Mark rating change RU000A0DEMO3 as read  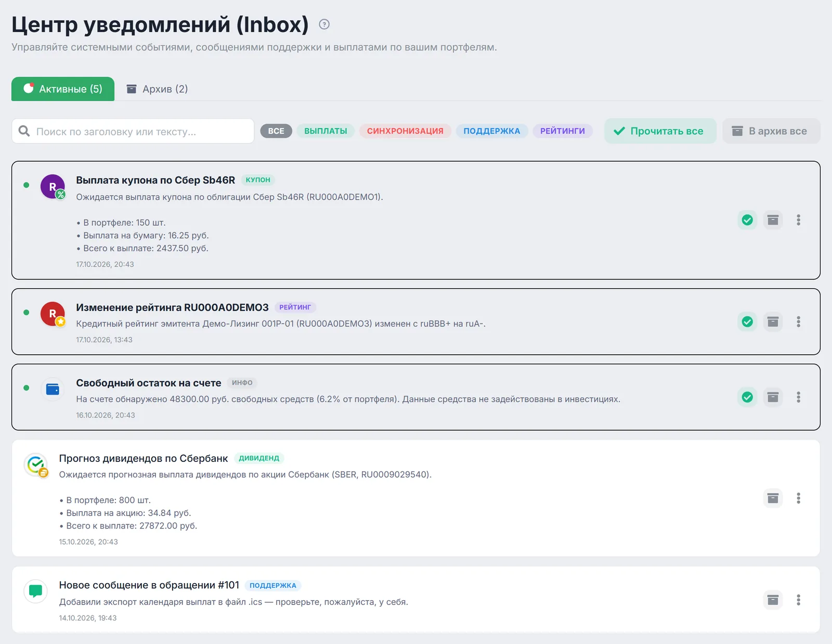click(x=747, y=321)
